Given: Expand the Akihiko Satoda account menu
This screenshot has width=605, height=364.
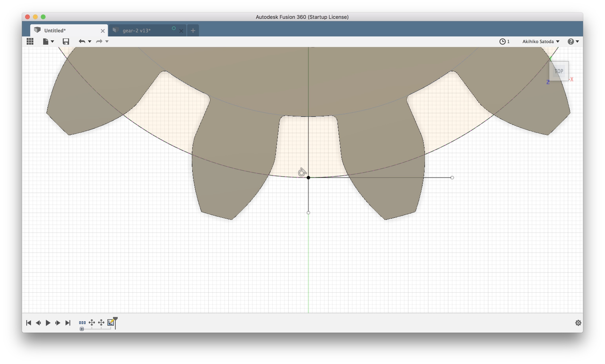Looking at the screenshot, I should tap(541, 42).
